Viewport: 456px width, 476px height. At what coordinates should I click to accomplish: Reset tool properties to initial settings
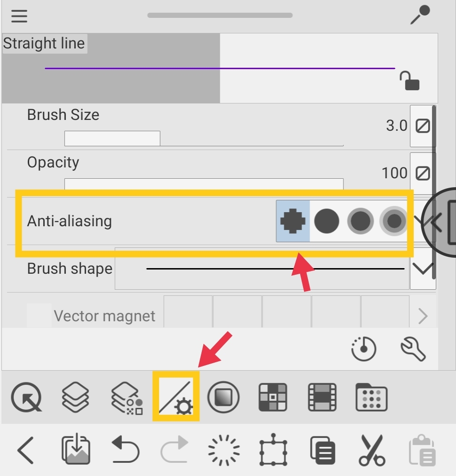(x=364, y=349)
